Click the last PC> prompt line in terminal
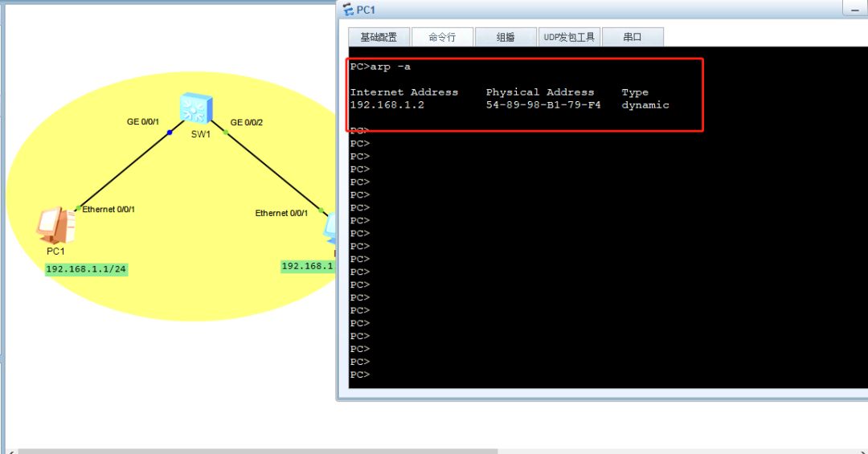The height and width of the screenshot is (454, 868). coord(360,374)
